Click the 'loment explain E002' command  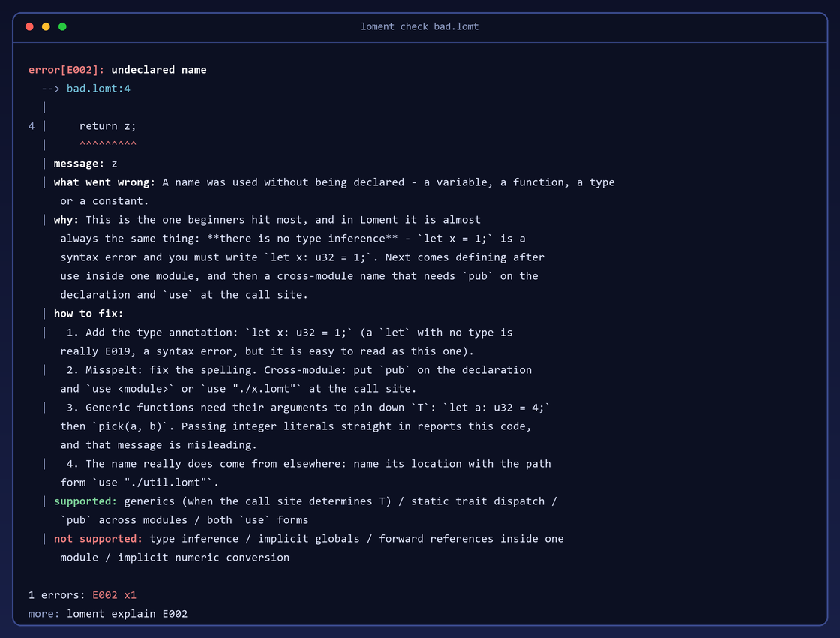tap(127, 614)
